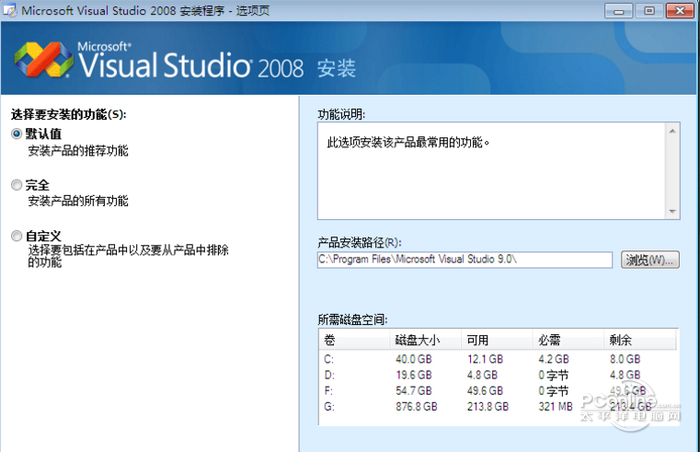700x452 pixels.
Task: Maximize the installer window
Action: (649, 11)
